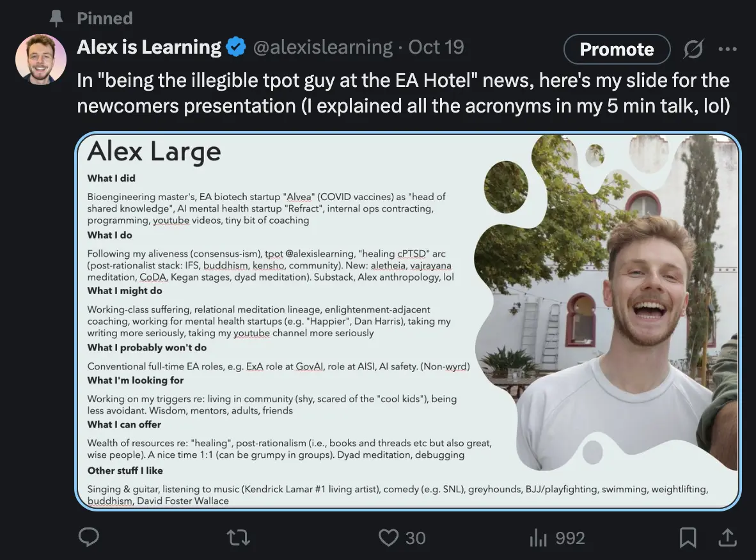756x560 pixels.
Task: Open view analytics bar chart icon
Action: [x=538, y=538]
